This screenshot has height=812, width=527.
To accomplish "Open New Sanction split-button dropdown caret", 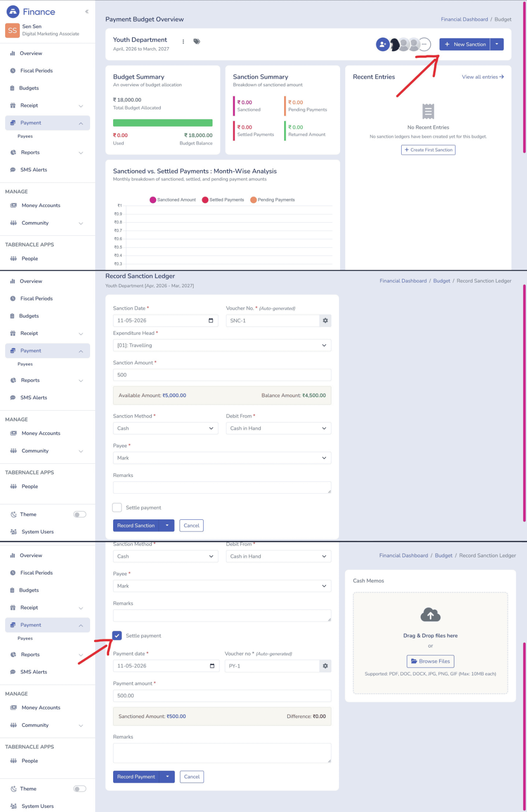I will tap(497, 44).
